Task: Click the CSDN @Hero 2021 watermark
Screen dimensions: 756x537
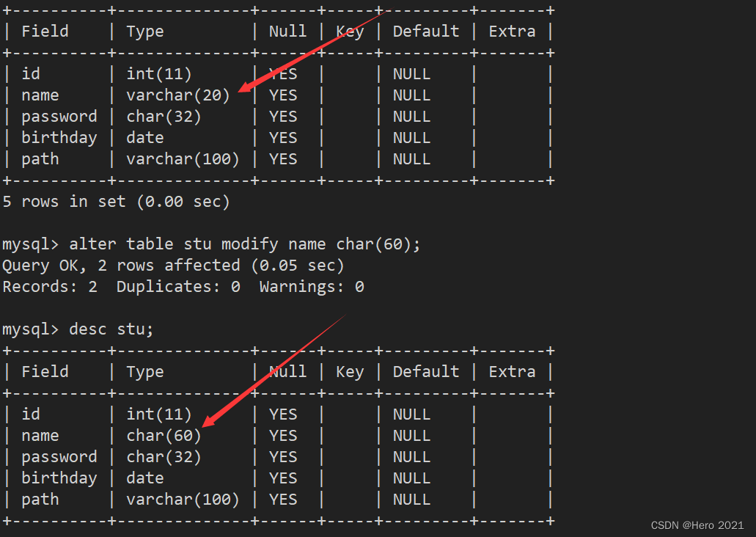Action: click(x=697, y=525)
